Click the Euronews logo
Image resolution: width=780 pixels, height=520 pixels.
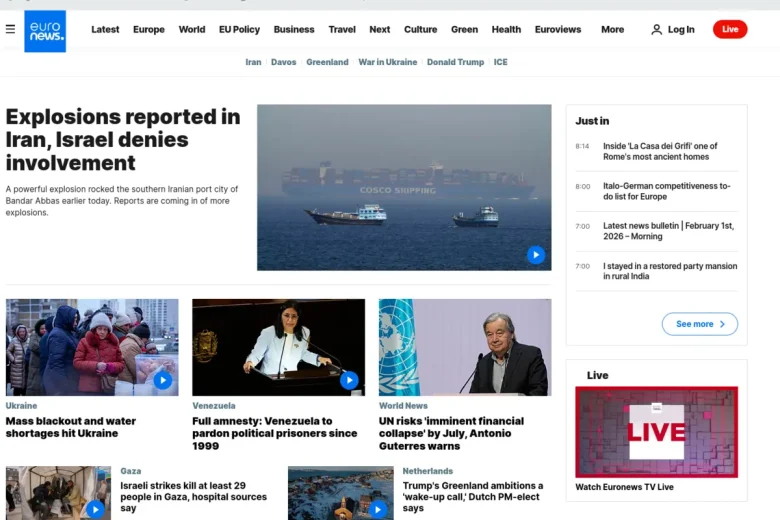tap(45, 31)
